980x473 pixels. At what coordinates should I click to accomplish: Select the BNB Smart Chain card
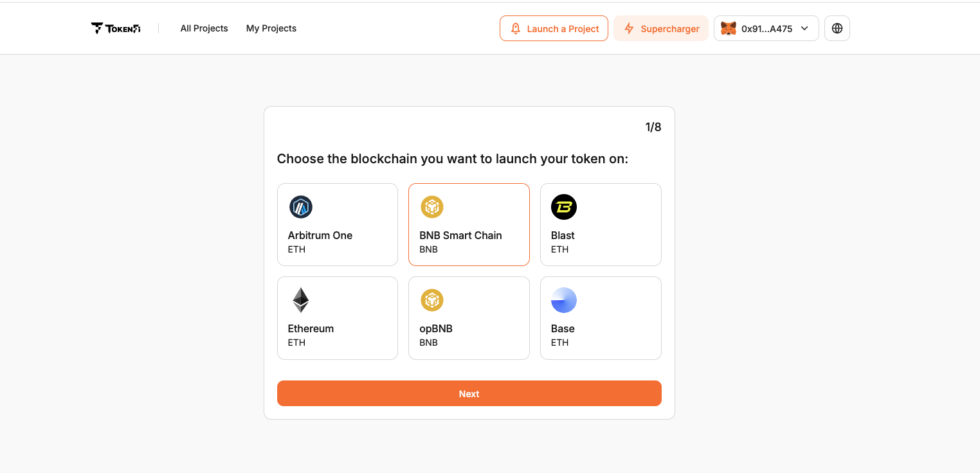(x=469, y=224)
